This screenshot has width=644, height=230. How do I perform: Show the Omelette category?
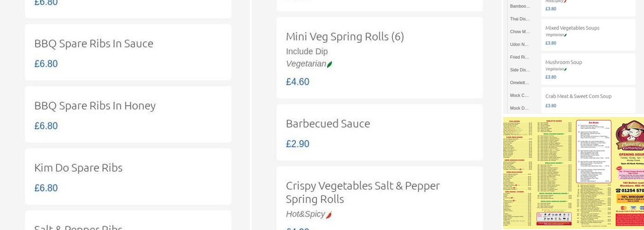(519, 83)
